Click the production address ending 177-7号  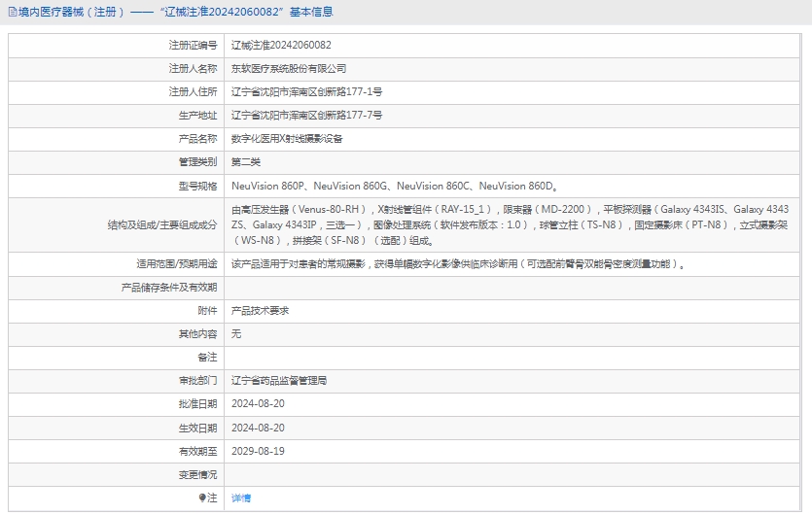click(306, 115)
